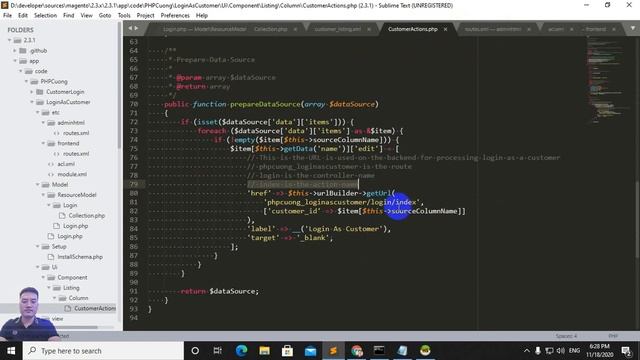The height and width of the screenshot is (360, 640).
Task: Click Sublime Text taskbar icon
Action: [333, 351]
